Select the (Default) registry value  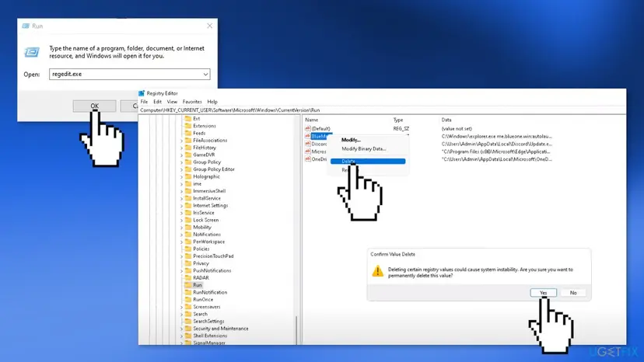click(x=320, y=128)
